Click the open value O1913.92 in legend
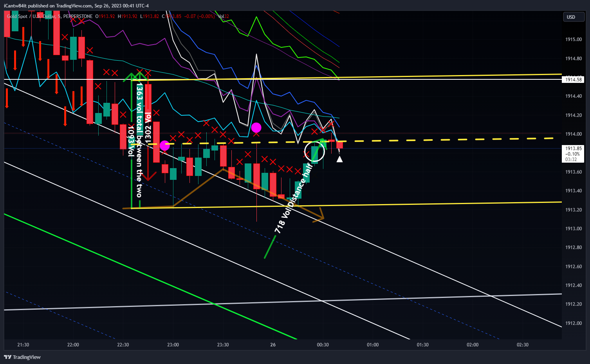This screenshot has height=364, width=590. (x=105, y=16)
